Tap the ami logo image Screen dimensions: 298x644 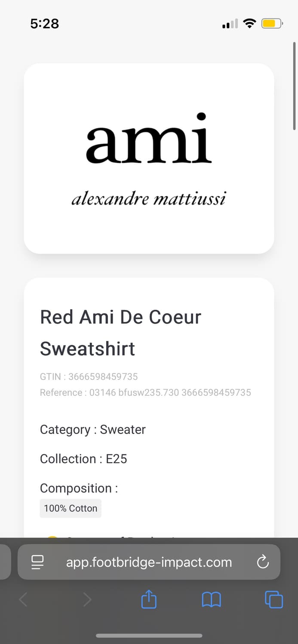click(149, 138)
